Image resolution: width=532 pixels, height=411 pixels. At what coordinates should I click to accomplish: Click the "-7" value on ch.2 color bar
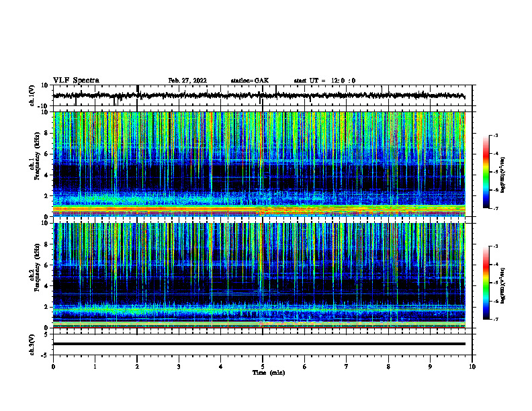(x=496, y=320)
